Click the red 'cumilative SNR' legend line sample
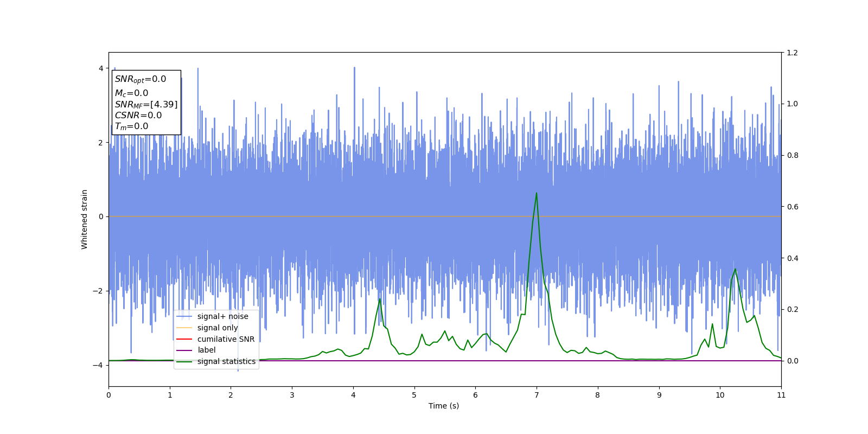This screenshot has width=868, height=434. tap(184, 339)
